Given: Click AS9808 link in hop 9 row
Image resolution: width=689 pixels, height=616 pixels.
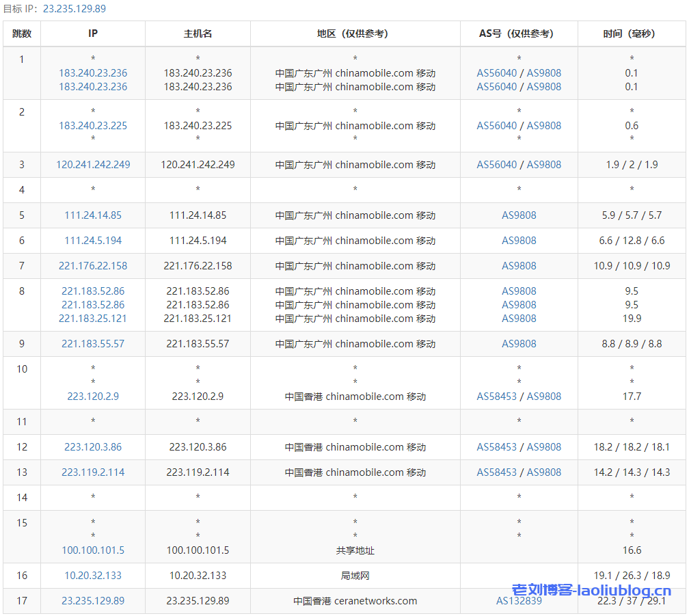Looking at the screenshot, I should coord(519,344).
